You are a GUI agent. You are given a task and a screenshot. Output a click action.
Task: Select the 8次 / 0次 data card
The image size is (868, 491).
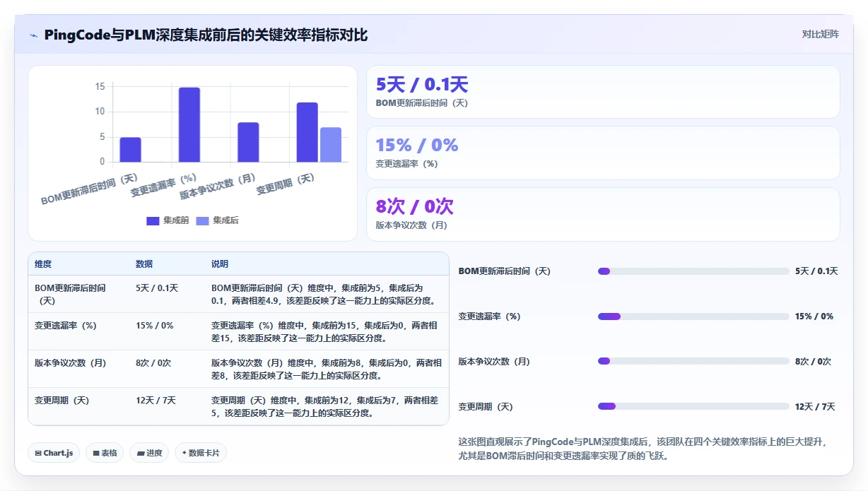click(602, 214)
